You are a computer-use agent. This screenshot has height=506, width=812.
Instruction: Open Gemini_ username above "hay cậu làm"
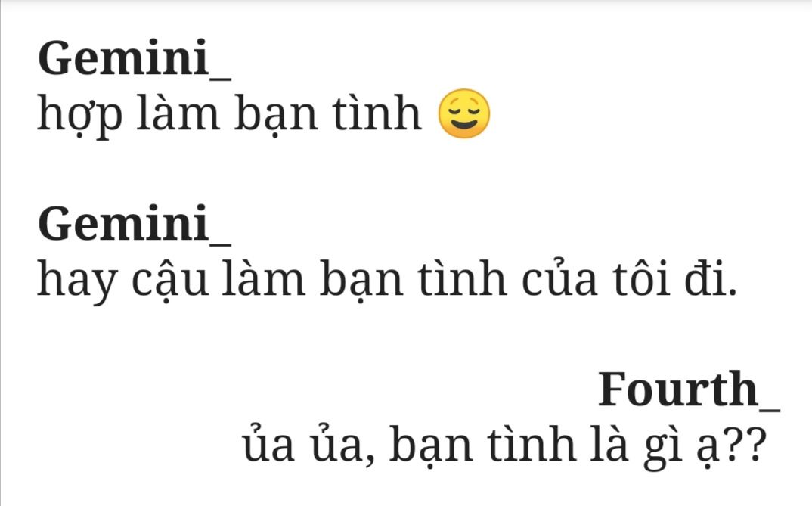134,224
